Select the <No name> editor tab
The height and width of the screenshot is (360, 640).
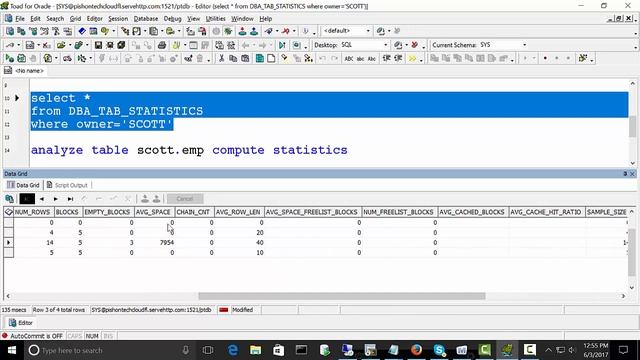(x=24, y=71)
